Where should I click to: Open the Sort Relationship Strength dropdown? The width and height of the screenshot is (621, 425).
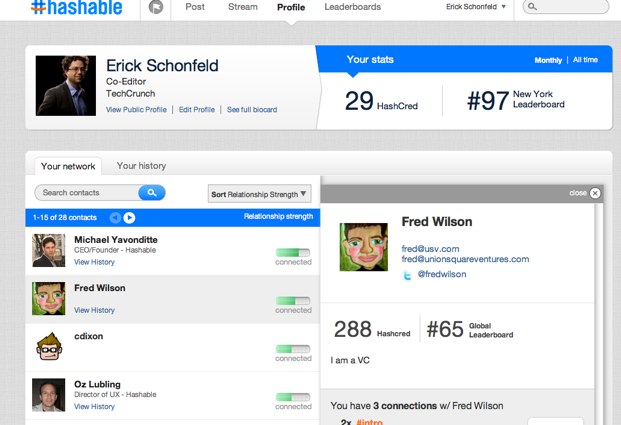click(x=260, y=193)
